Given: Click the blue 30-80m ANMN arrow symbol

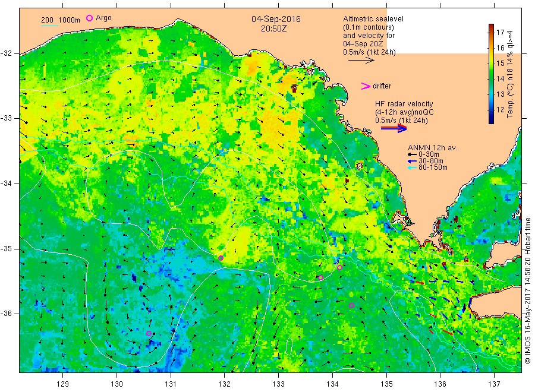Looking at the screenshot, I should coord(412,161).
